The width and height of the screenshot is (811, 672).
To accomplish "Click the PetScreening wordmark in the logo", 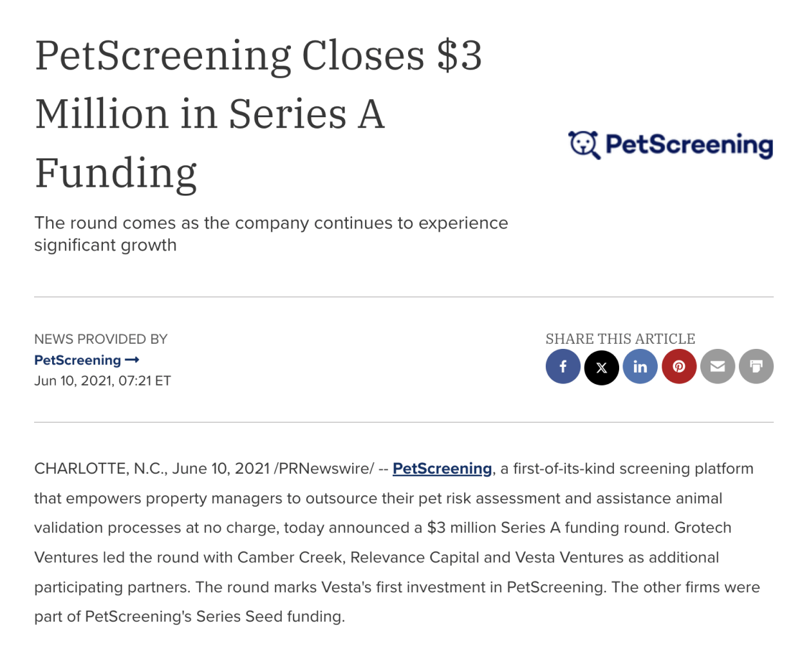I will (x=689, y=145).
